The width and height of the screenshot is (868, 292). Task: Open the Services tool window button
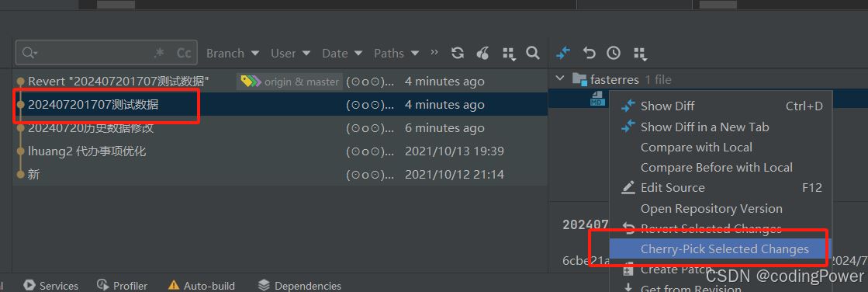click(x=51, y=285)
